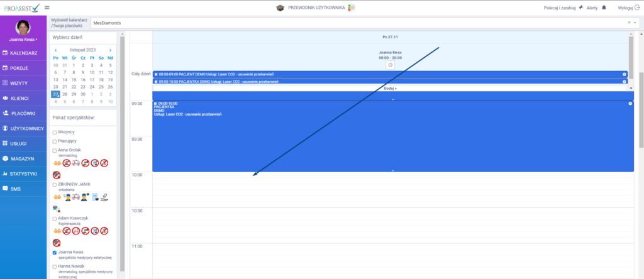The image size is (644, 279).
Task: Check the Wszyscy specialists checkbox
Action: point(55,132)
